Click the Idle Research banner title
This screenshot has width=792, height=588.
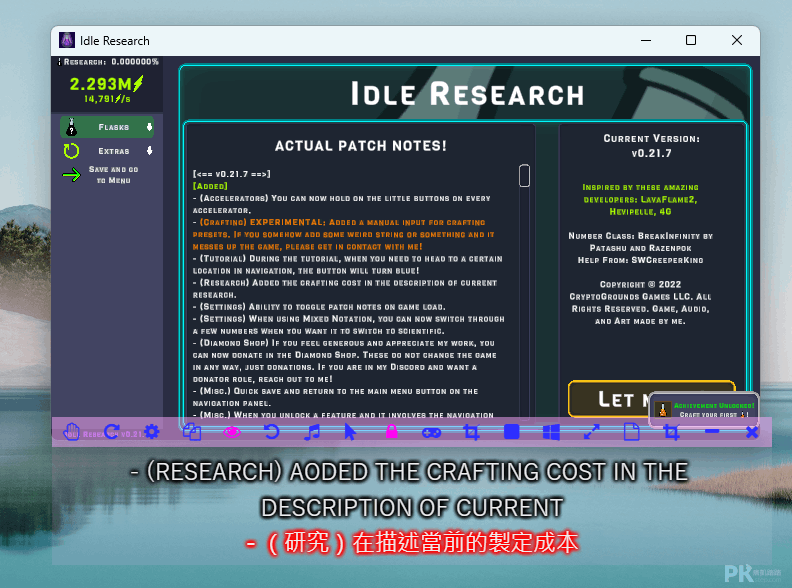[x=467, y=94]
